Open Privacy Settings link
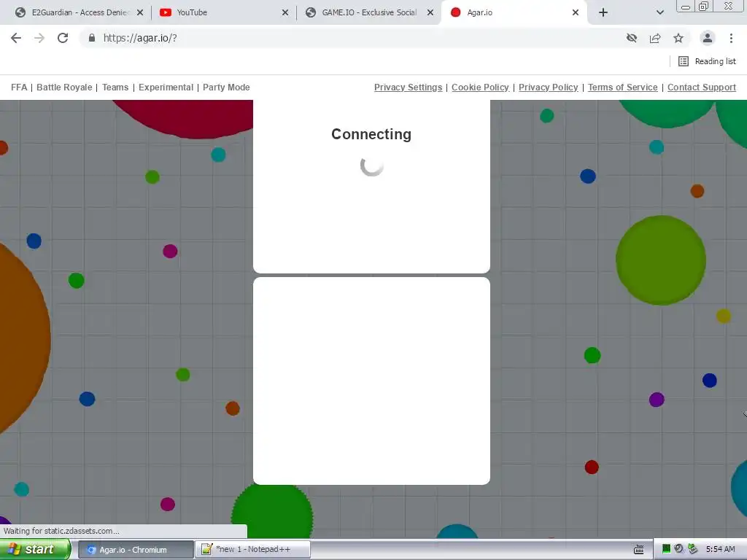 click(x=409, y=87)
